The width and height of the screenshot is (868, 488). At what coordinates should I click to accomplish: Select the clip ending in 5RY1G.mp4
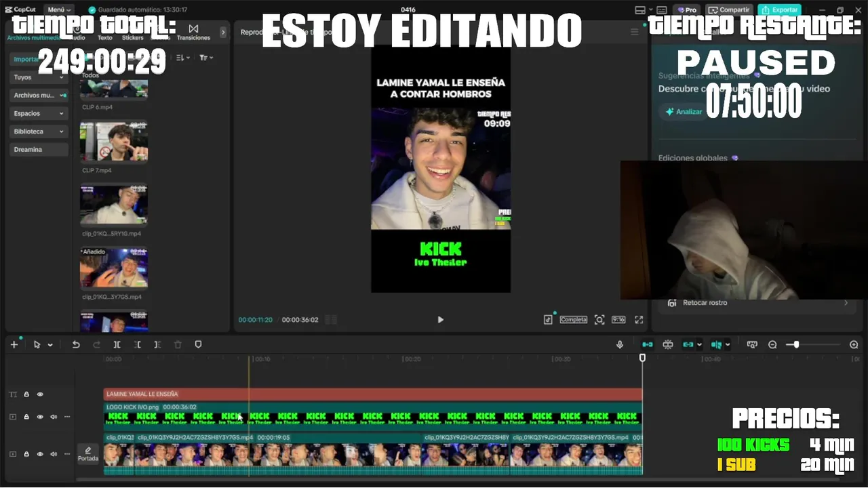[x=114, y=205]
